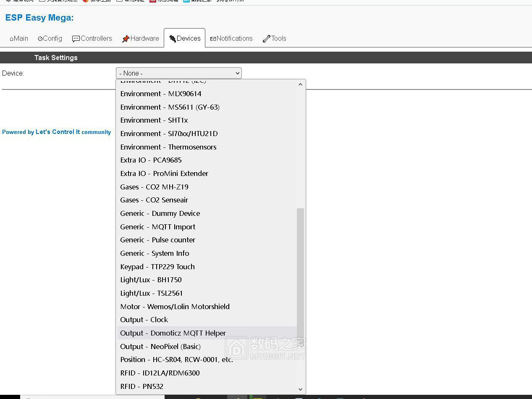532x399 pixels.
Task: Click the ESP Easy Mega title
Action: (39, 18)
